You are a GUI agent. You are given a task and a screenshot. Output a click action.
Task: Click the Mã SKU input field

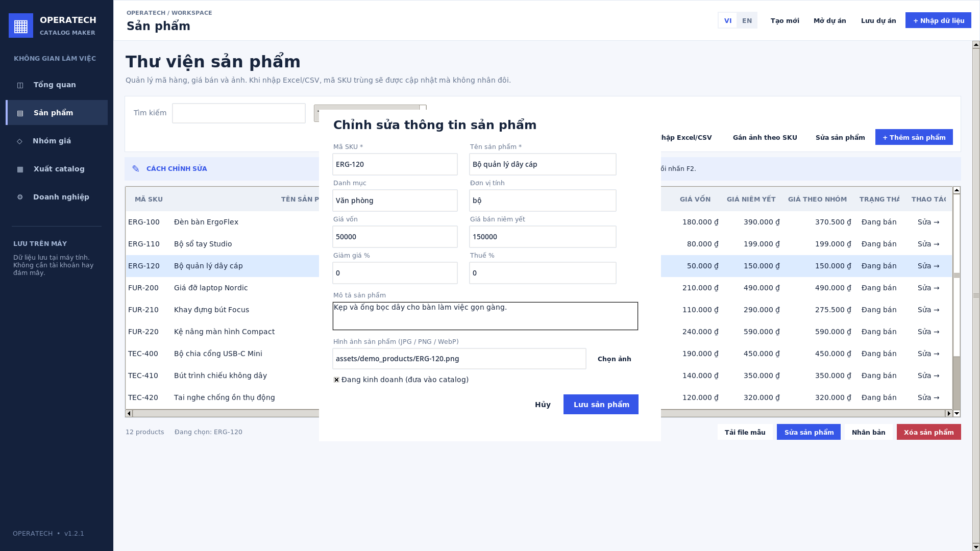coord(395,164)
